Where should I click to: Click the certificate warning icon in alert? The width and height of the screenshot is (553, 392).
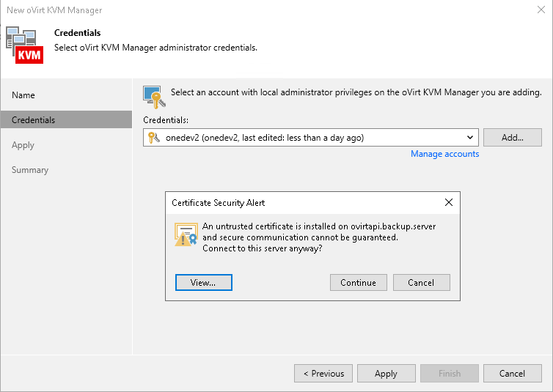point(186,234)
